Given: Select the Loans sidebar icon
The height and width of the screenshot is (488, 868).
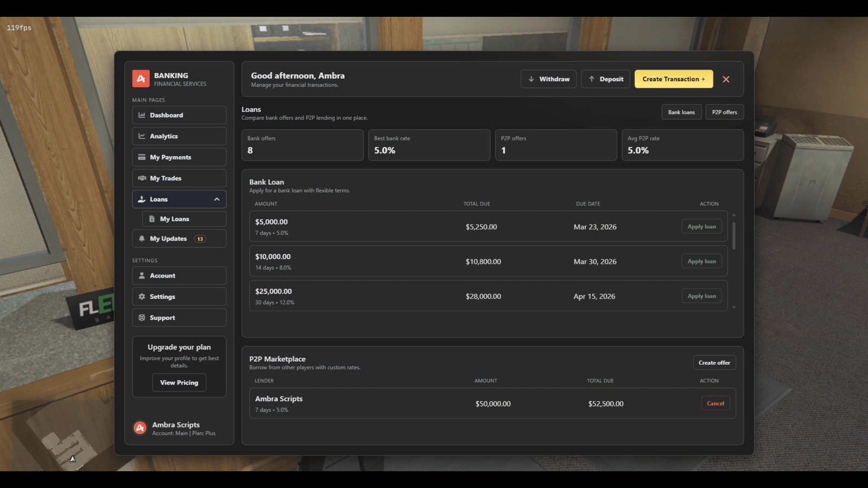Looking at the screenshot, I should pos(142,199).
